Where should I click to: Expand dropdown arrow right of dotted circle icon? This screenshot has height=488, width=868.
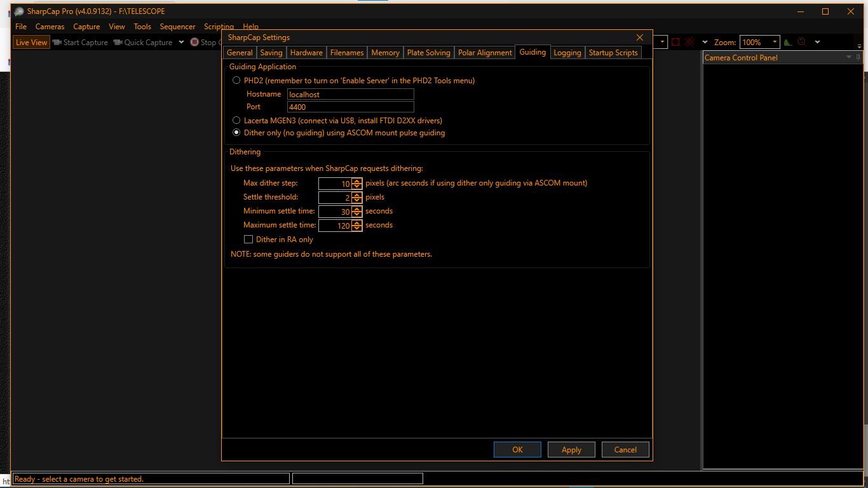click(817, 43)
